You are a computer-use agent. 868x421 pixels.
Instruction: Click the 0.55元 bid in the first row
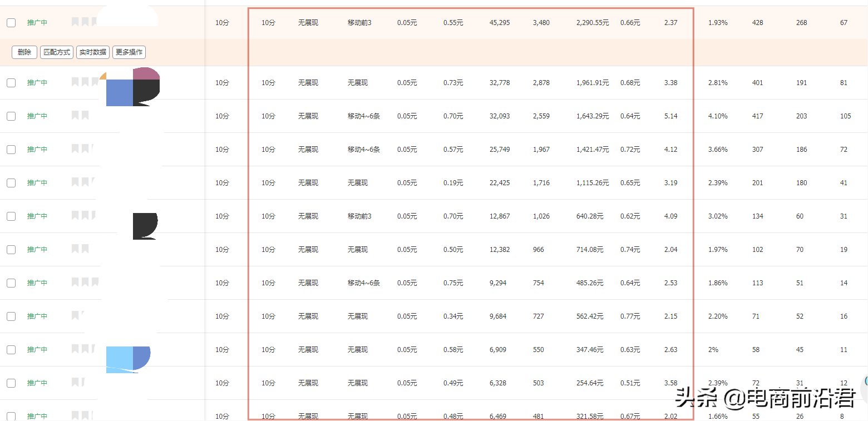tap(453, 23)
